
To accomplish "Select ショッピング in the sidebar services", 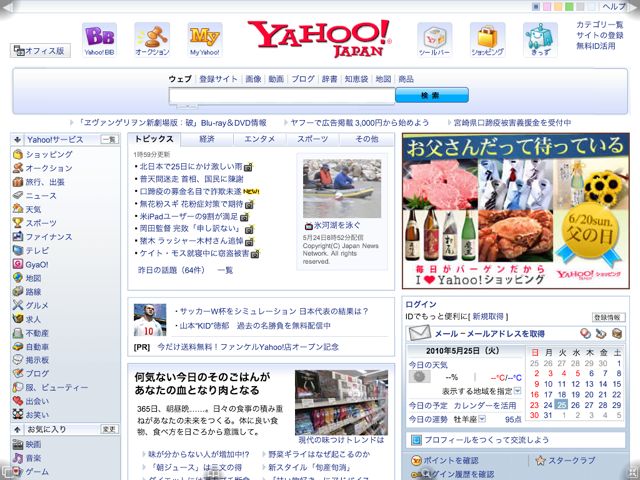I will click(x=49, y=154).
